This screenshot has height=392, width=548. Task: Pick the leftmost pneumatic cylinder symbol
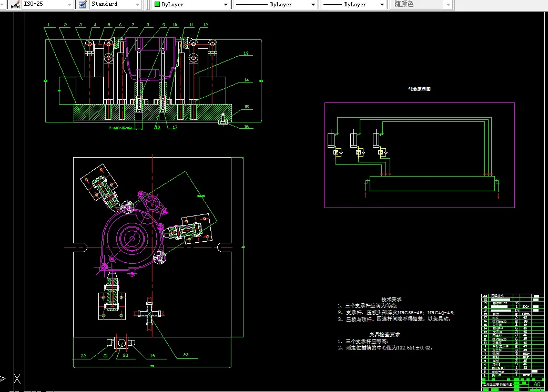point(332,140)
